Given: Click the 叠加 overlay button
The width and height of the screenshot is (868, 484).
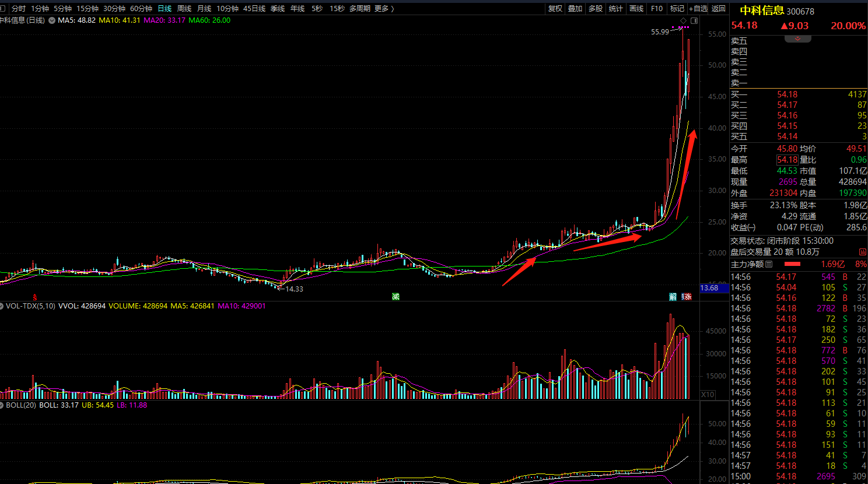Looking at the screenshot, I should pos(575,8).
